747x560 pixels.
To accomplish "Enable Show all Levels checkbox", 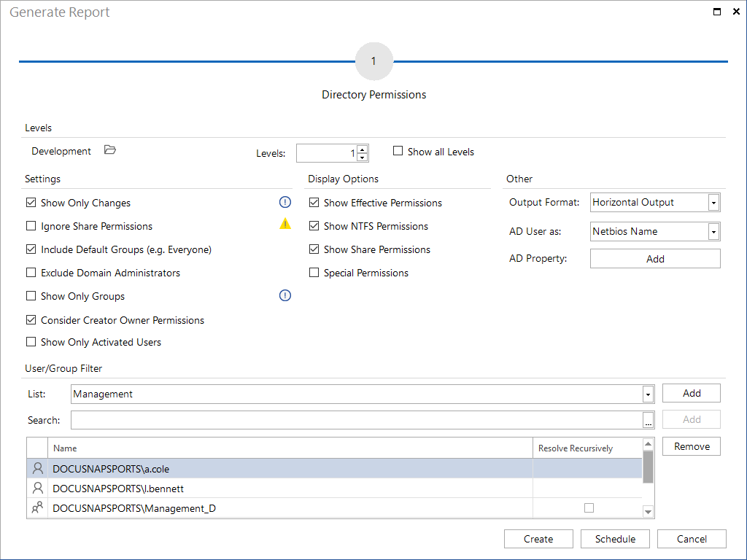I will point(398,151).
